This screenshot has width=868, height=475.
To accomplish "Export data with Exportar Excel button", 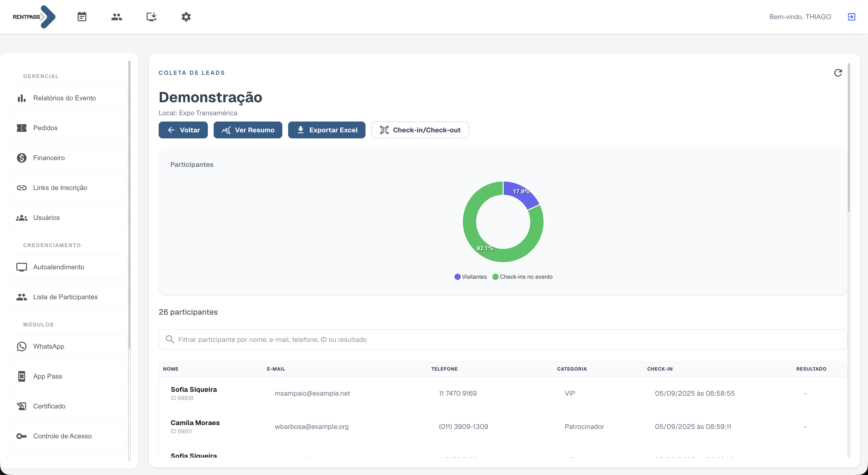I will (327, 130).
